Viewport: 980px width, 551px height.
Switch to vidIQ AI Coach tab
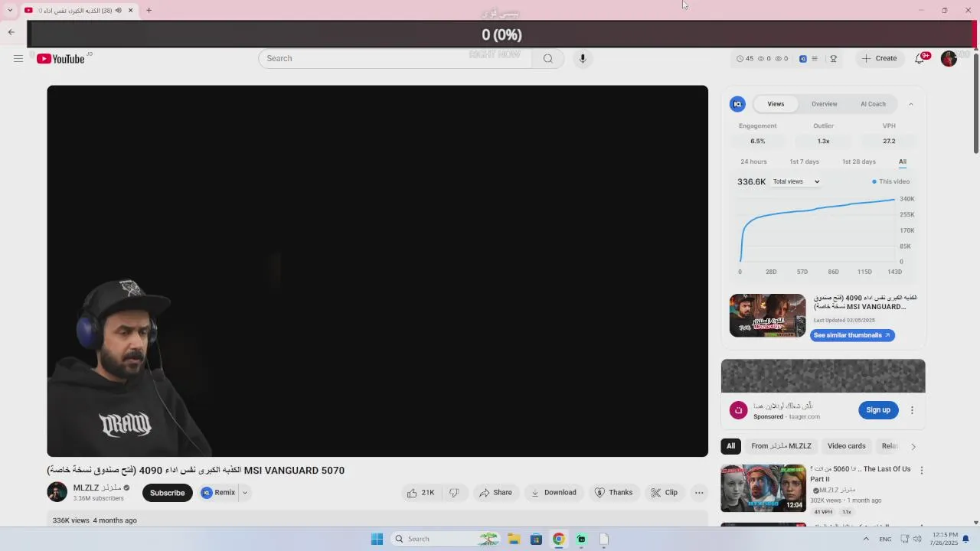click(x=873, y=104)
